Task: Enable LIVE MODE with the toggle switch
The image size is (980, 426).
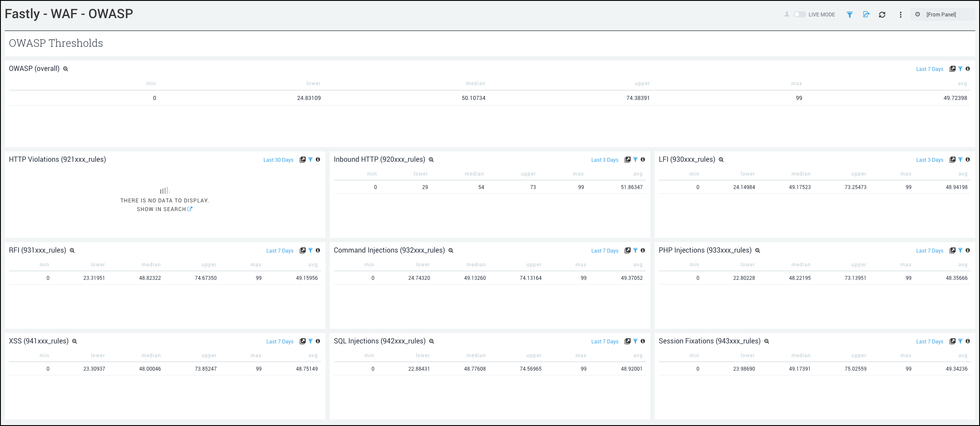Action: (799, 14)
